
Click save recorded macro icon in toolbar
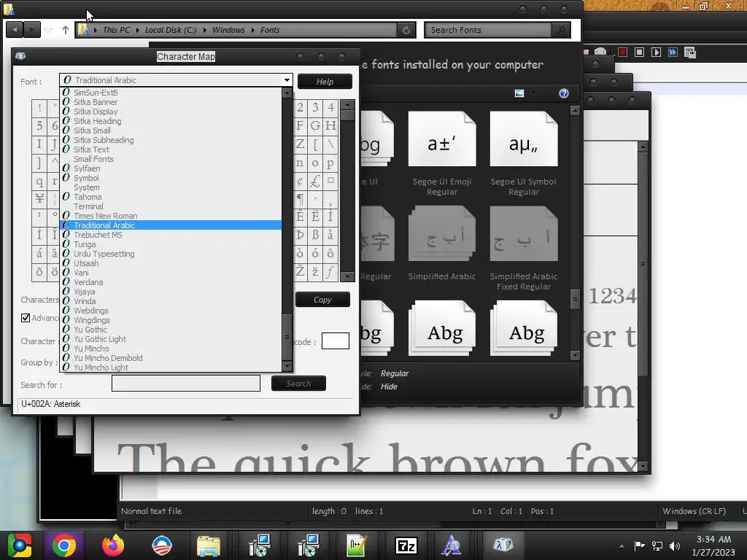[690, 52]
